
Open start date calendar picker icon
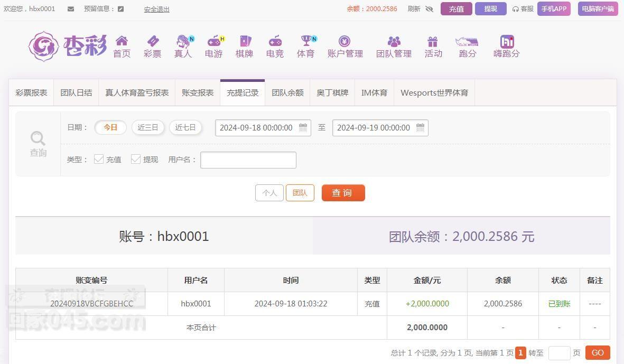pyautogui.click(x=303, y=127)
